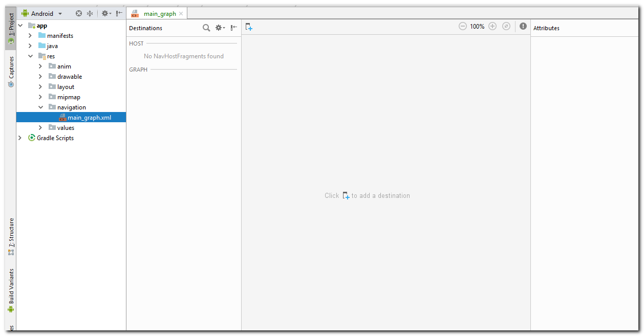Show warnings and errors icon

coord(523,26)
